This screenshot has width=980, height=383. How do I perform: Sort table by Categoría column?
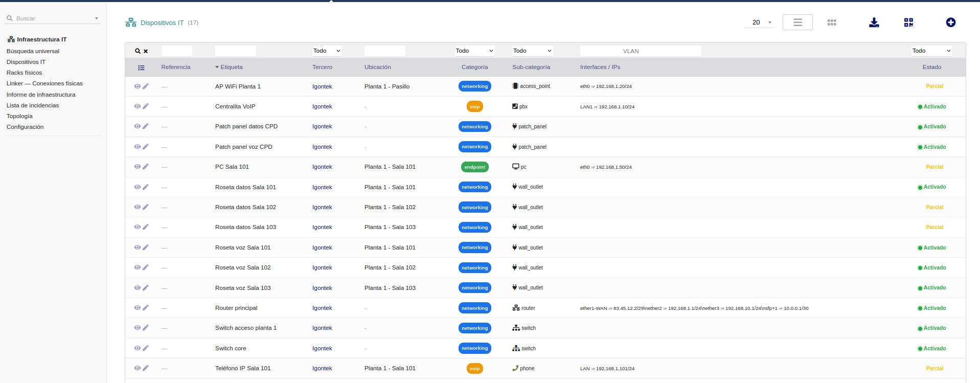474,67
